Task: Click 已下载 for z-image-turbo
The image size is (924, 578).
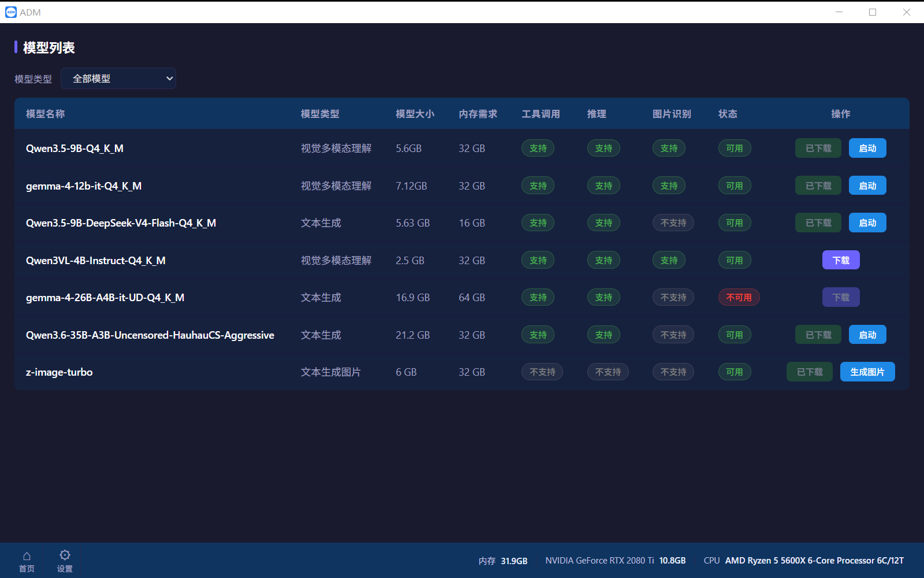Action: tap(810, 372)
